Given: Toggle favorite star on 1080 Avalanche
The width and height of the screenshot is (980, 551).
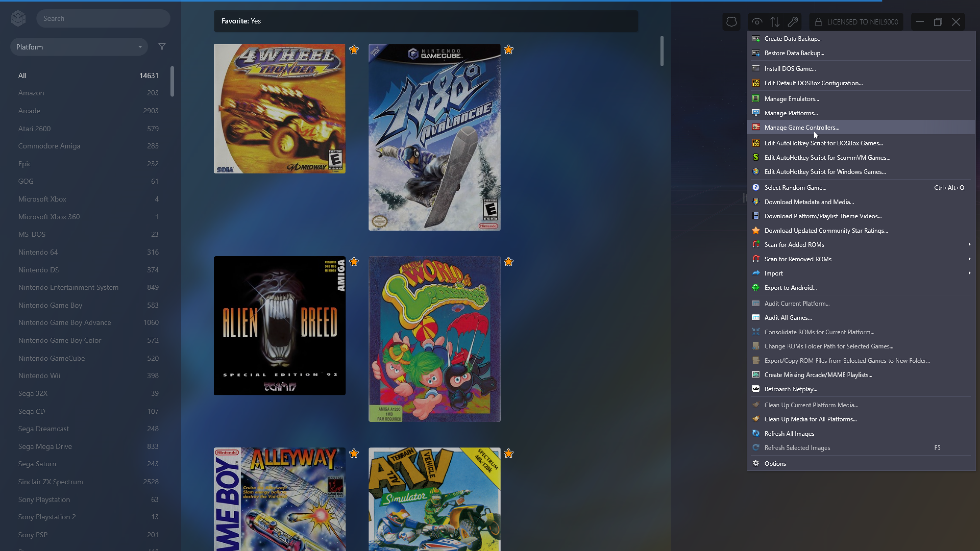Looking at the screenshot, I should (509, 50).
